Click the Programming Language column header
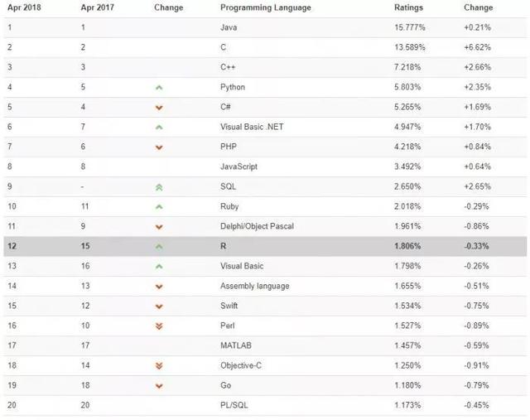This screenshot has height=420, width=530. [266, 7]
